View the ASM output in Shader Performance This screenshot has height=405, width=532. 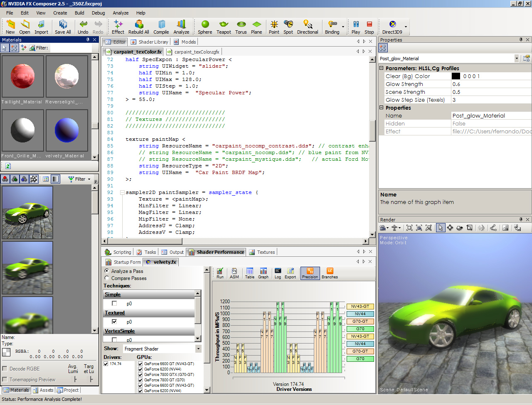point(234,273)
